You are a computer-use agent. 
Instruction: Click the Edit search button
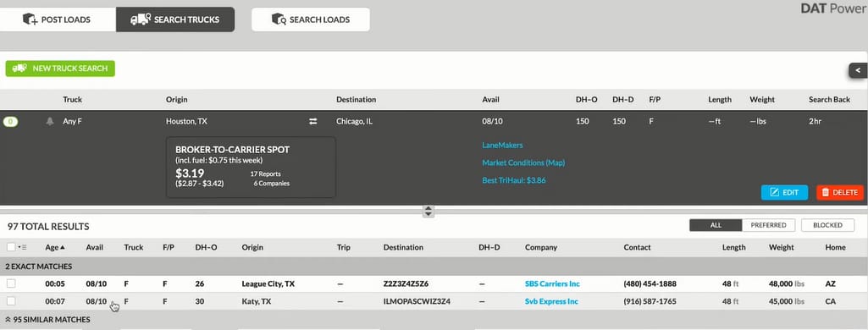[x=784, y=192]
